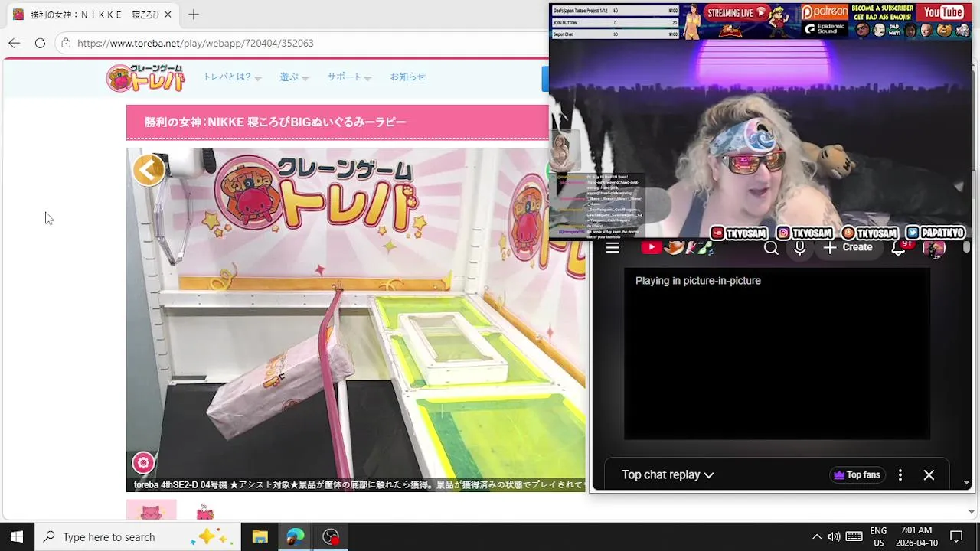Start YouTube voice search with the microphone

pyautogui.click(x=799, y=247)
